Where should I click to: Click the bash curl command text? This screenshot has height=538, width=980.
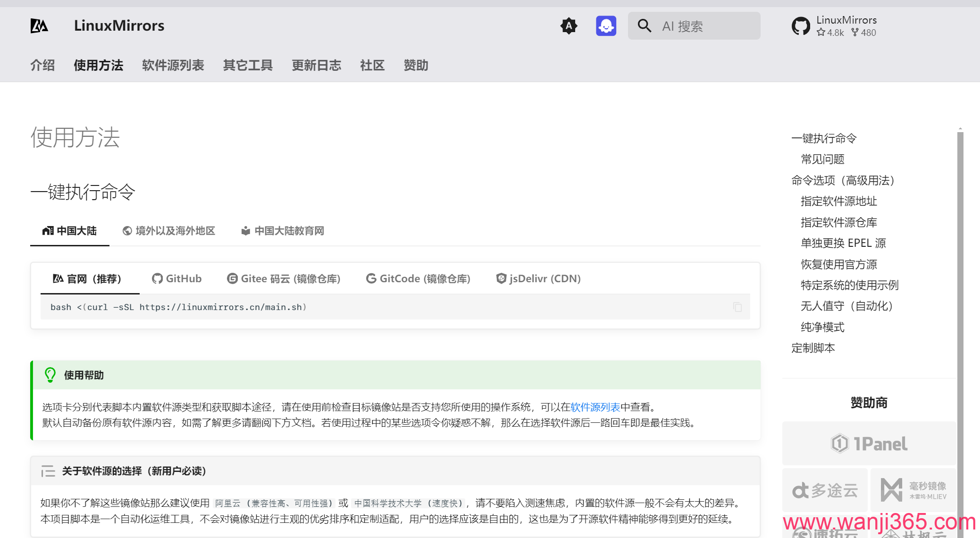pyautogui.click(x=178, y=307)
